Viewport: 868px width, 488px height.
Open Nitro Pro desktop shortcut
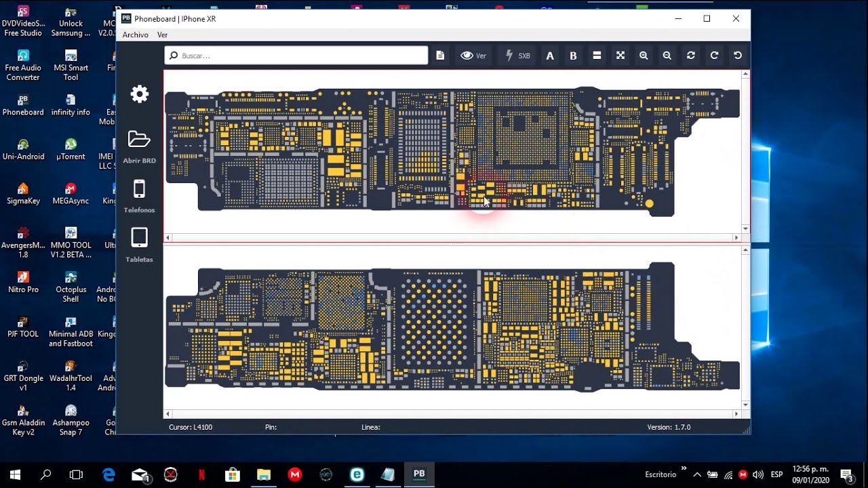[x=23, y=282]
